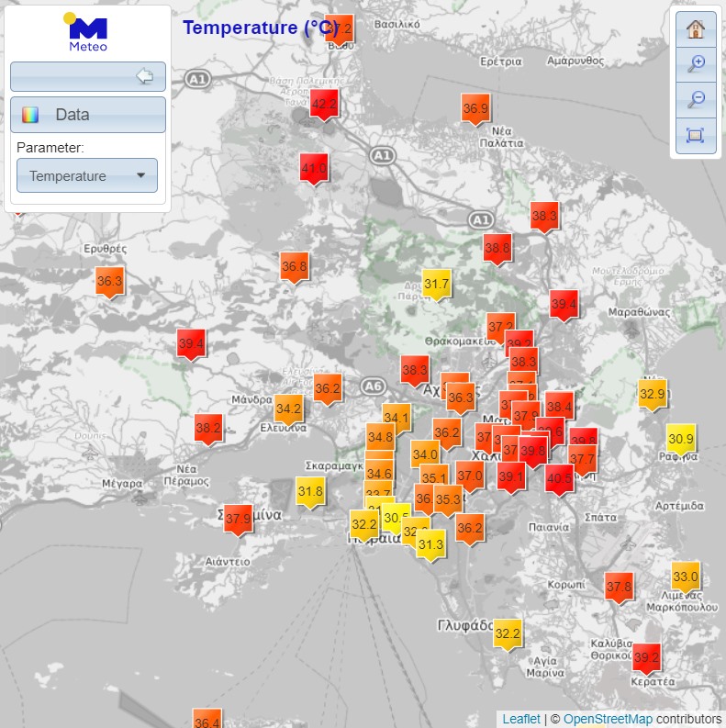Click the Meteo logo
This screenshot has height=728, width=726.
click(86, 32)
